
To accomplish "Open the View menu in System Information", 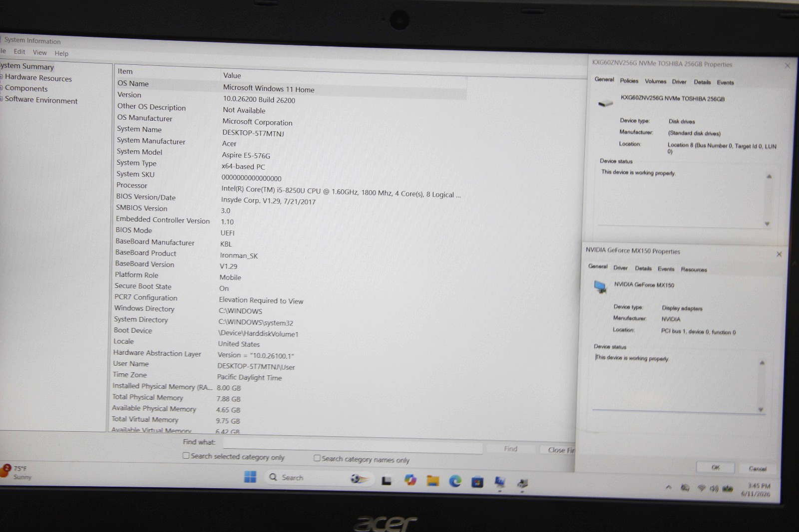I will coord(39,52).
